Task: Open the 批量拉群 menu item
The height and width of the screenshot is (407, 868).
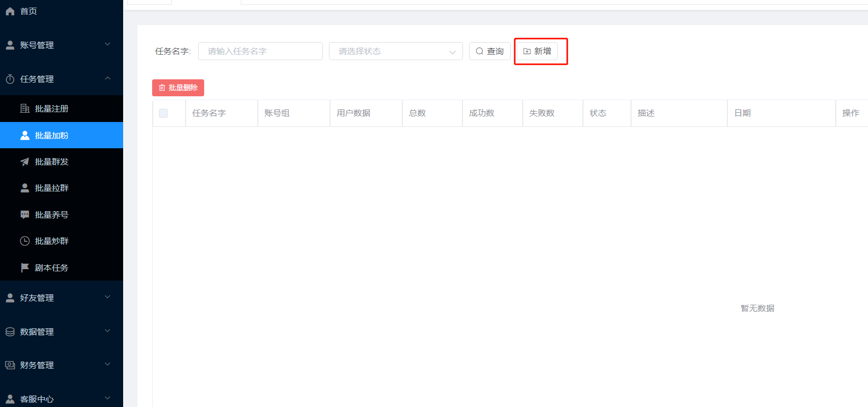Action: click(x=52, y=188)
